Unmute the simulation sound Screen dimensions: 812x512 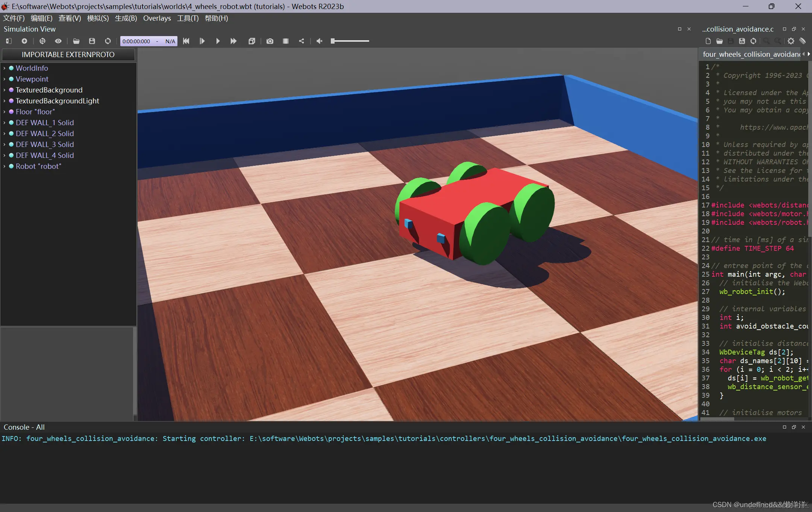[x=319, y=41]
